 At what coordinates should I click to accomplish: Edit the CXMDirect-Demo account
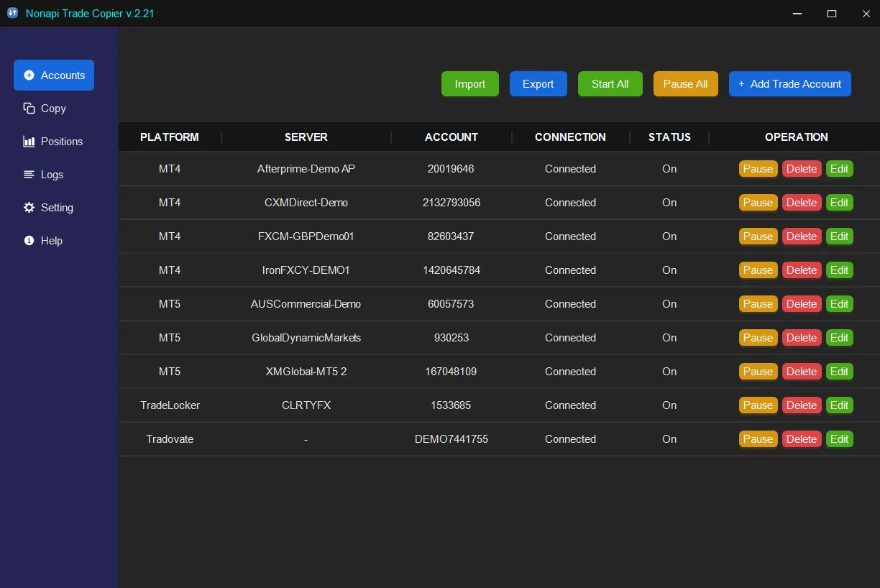[x=840, y=203]
